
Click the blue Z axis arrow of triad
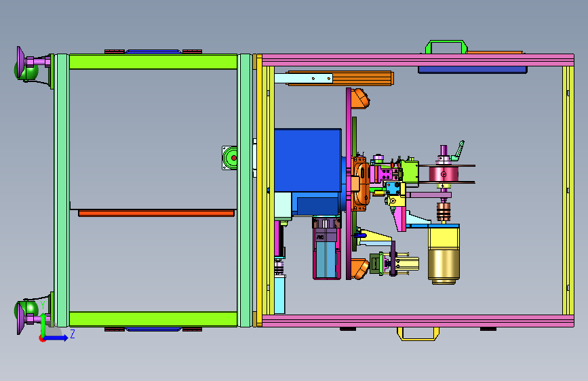point(56,338)
